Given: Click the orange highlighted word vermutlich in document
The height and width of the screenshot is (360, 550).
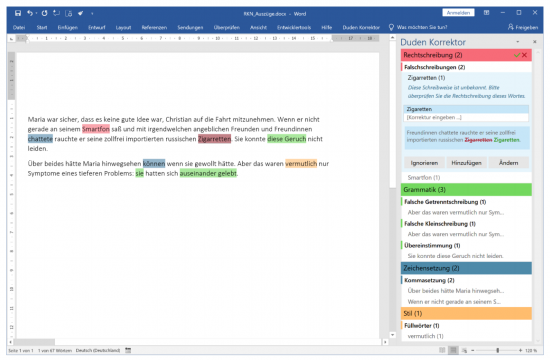Looking at the screenshot, I should [x=301, y=163].
